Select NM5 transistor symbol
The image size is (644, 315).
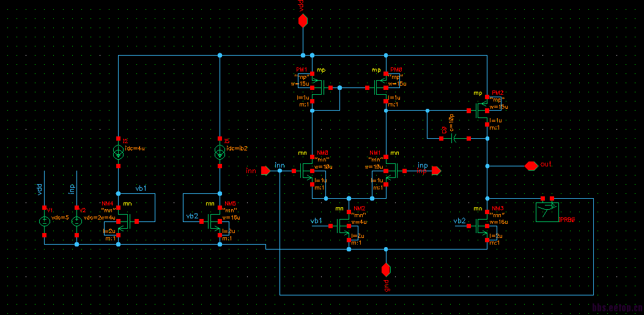(212, 221)
